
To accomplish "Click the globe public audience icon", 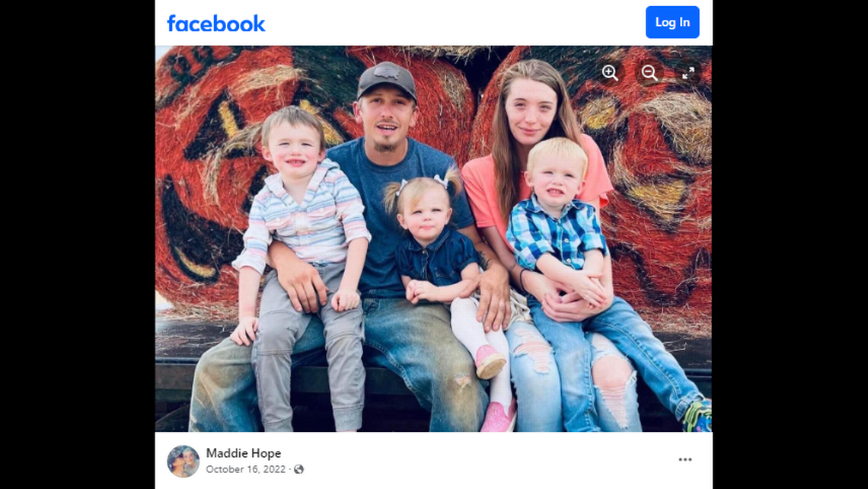I will pos(299,470).
